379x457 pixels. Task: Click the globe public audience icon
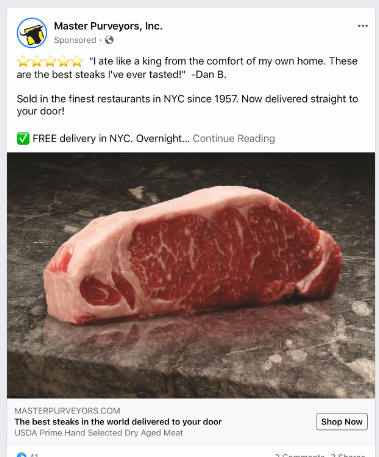click(x=109, y=40)
